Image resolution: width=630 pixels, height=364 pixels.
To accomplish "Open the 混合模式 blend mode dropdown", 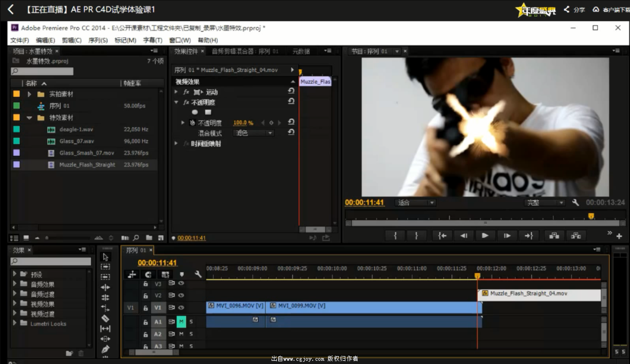I will click(253, 133).
